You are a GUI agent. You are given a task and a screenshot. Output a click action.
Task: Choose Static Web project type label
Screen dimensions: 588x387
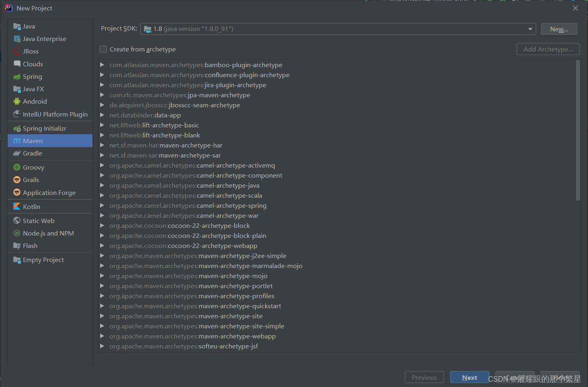click(x=39, y=221)
